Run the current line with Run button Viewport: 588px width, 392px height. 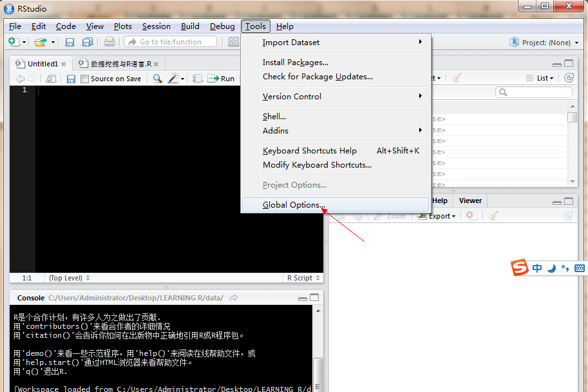click(x=222, y=79)
